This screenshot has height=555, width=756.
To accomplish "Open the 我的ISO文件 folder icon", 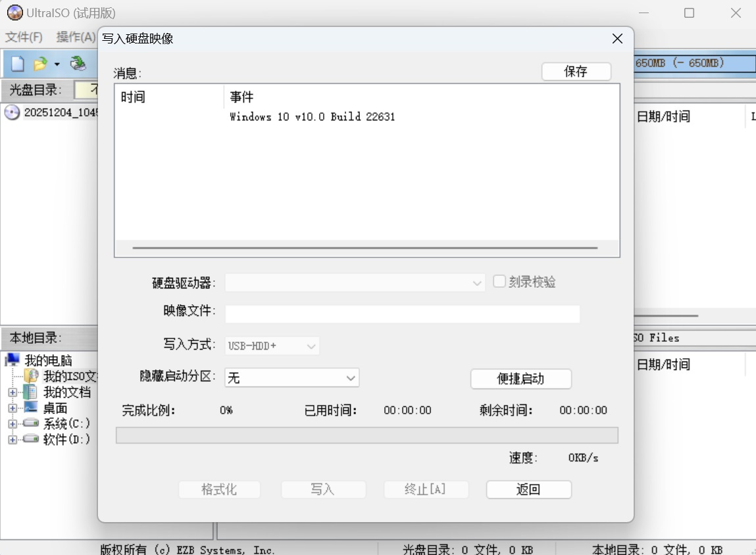I will [32, 375].
